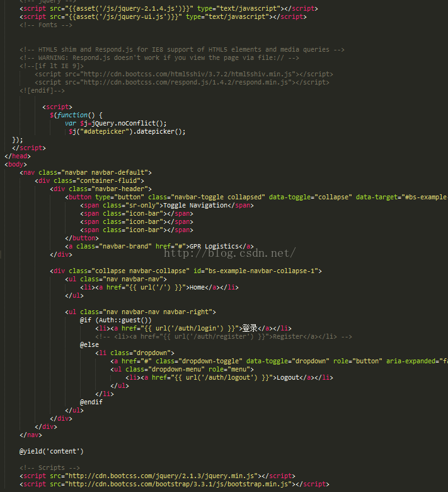Viewport: 448px width, 492px height.
Task: Click the closing "});" line
Action: 18,139
